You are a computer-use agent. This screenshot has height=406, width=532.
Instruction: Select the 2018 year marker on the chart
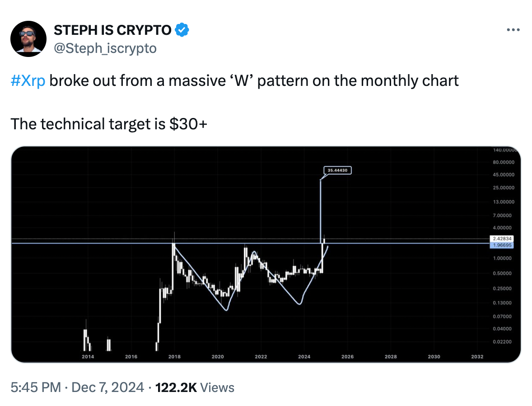(x=174, y=356)
